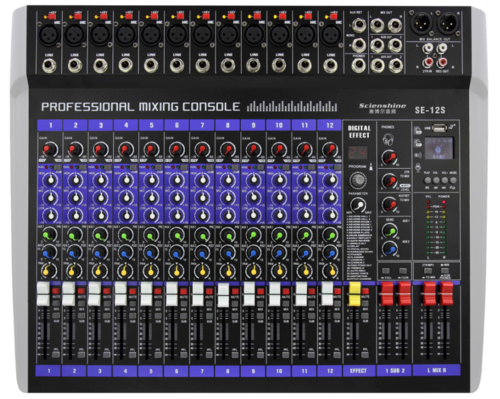Image resolution: width=500 pixels, height=399 pixels.
Task: Click the white REC OUT RCA socket
Action: pyautogui.click(x=442, y=49)
